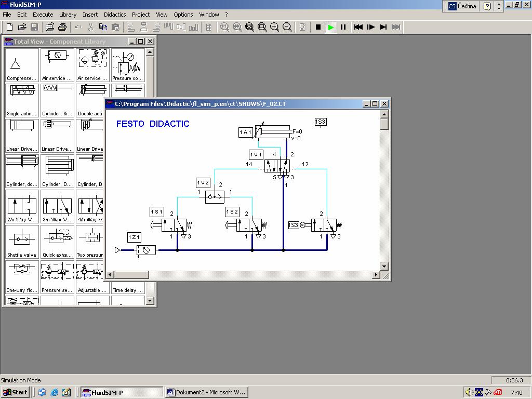Viewport: 532px width, 399px height.
Task: Start the simulation with the green play button
Action: [331, 27]
